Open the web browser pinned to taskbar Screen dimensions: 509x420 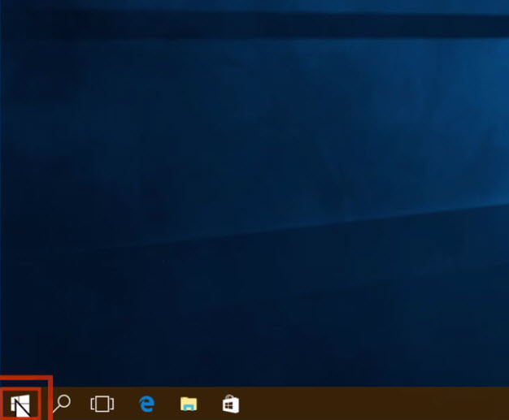[x=147, y=403]
